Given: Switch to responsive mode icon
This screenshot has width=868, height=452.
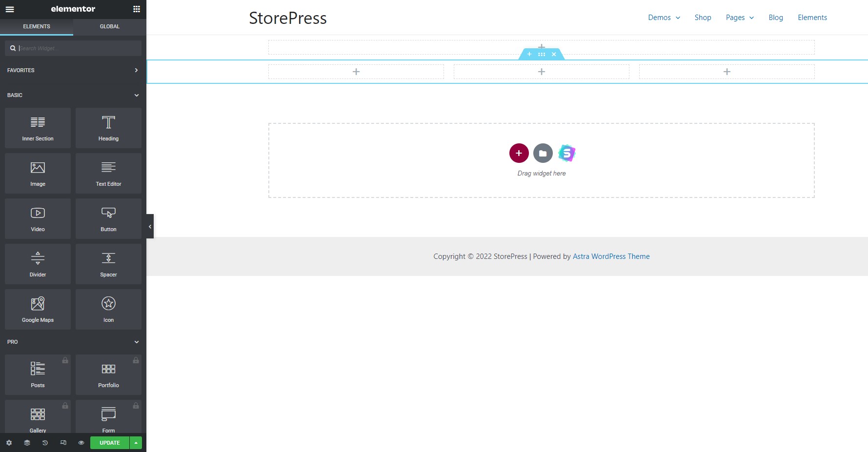Looking at the screenshot, I should (x=63, y=443).
